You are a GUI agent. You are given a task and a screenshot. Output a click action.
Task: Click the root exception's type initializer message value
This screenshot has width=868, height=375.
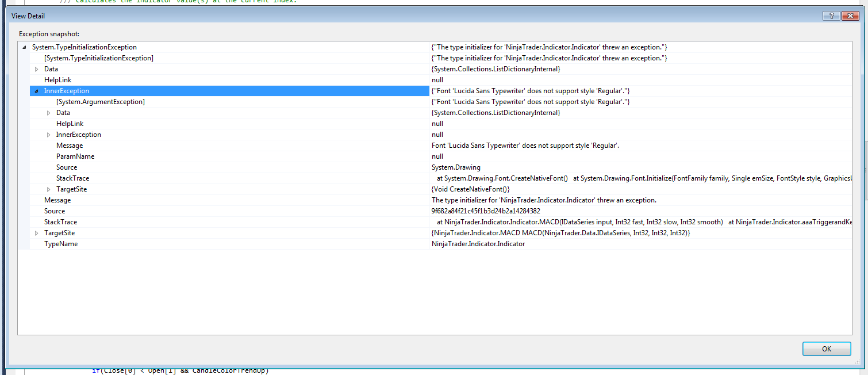pos(549,47)
